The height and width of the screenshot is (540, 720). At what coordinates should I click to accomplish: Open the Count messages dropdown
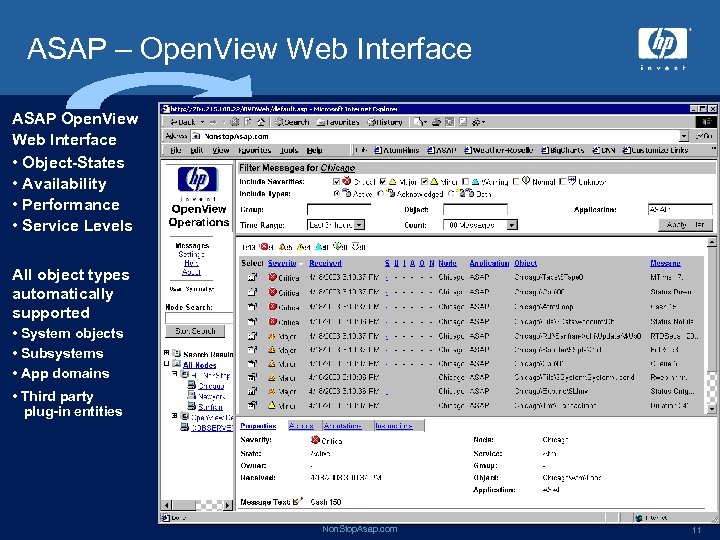point(512,225)
